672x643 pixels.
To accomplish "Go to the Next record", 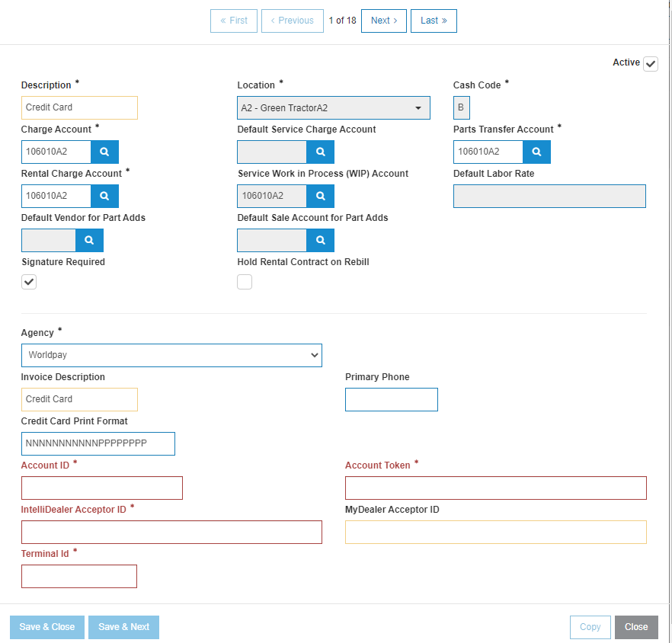I will (384, 21).
